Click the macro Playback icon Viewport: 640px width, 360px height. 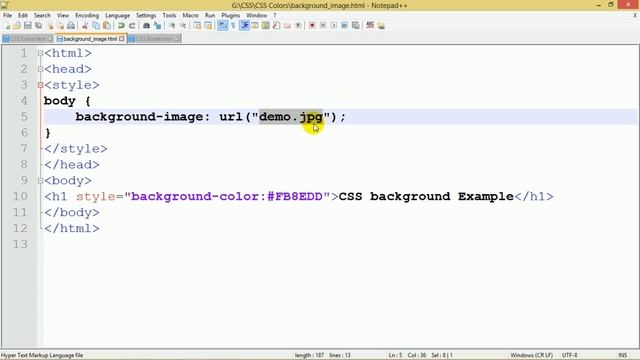click(334, 26)
